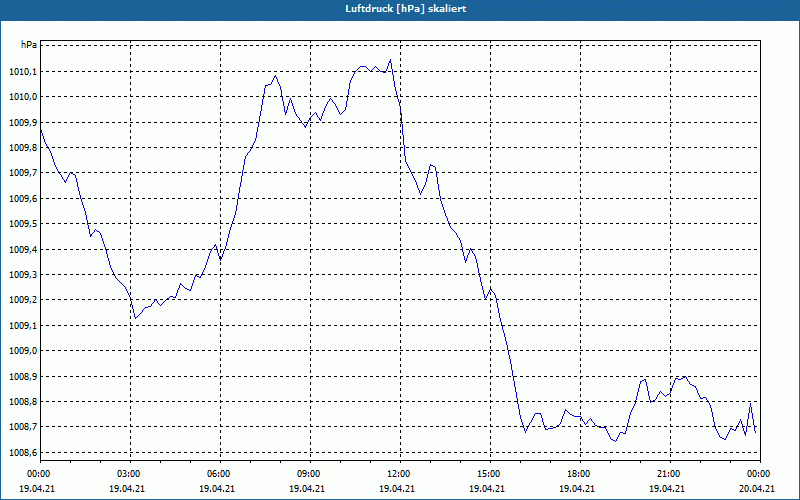Image resolution: width=800 pixels, height=500 pixels.
Task: Click the 1009,8 axis value
Action: click(23, 148)
